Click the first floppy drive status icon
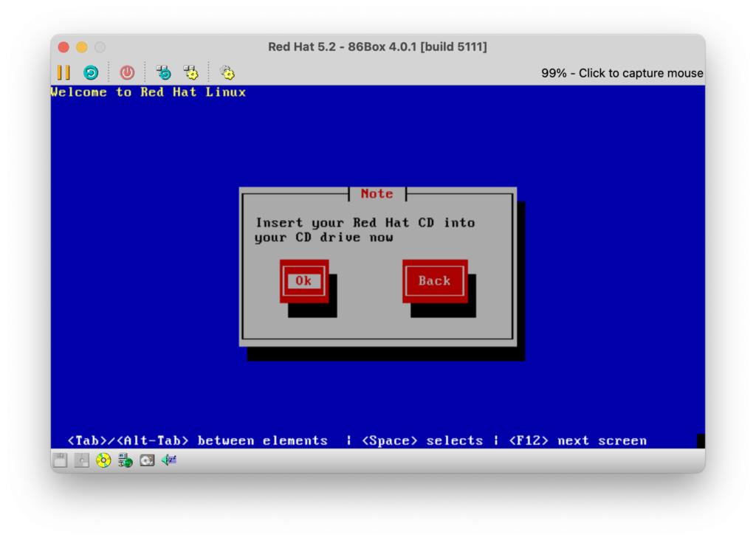The height and width of the screenshot is (540, 756). (x=61, y=460)
